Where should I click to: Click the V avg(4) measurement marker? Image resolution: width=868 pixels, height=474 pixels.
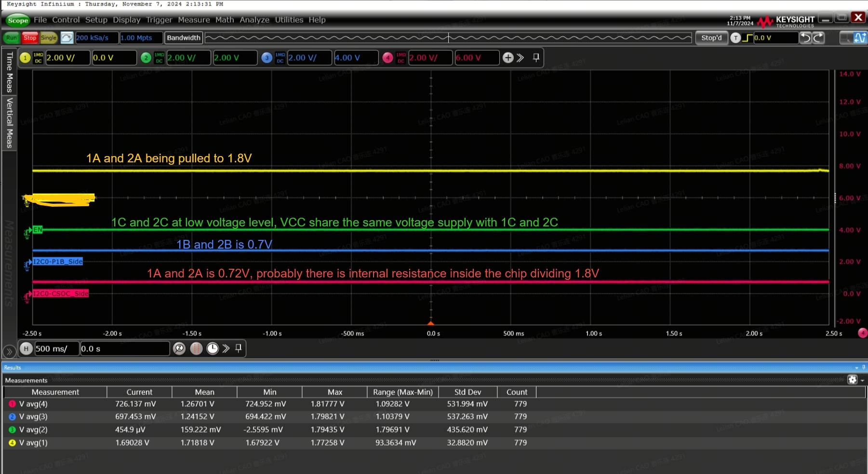[13, 404]
